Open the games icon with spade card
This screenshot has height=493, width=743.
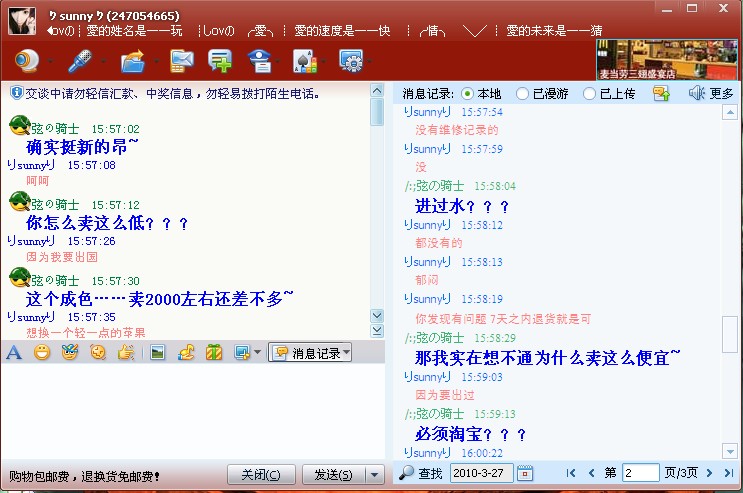coord(303,62)
